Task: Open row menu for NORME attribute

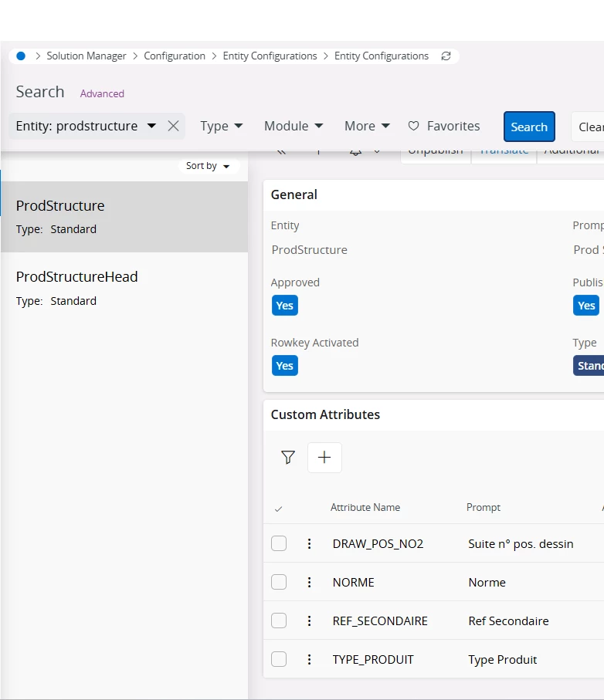Action: click(x=309, y=583)
